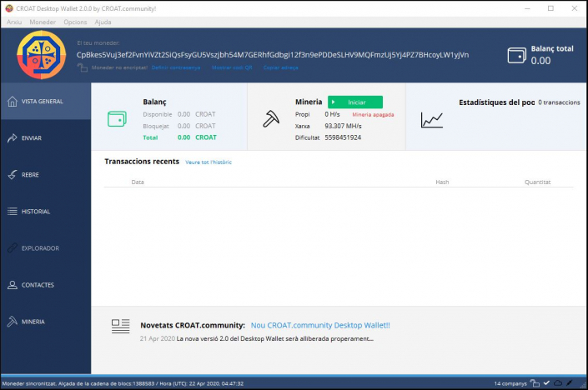This screenshot has width=588, height=390.
Task: Click the '21 Apr 2020' news date
Action: tap(158, 338)
